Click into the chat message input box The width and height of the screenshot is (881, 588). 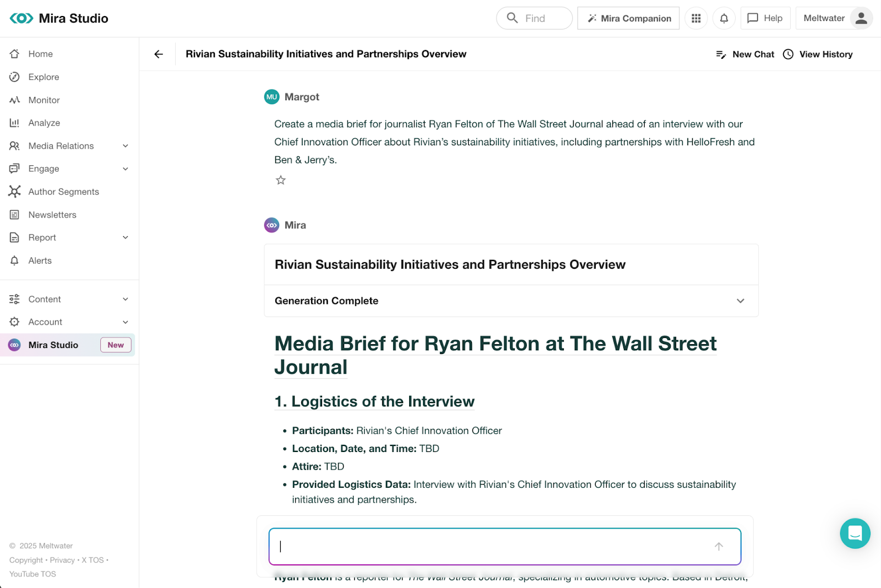[505, 546]
